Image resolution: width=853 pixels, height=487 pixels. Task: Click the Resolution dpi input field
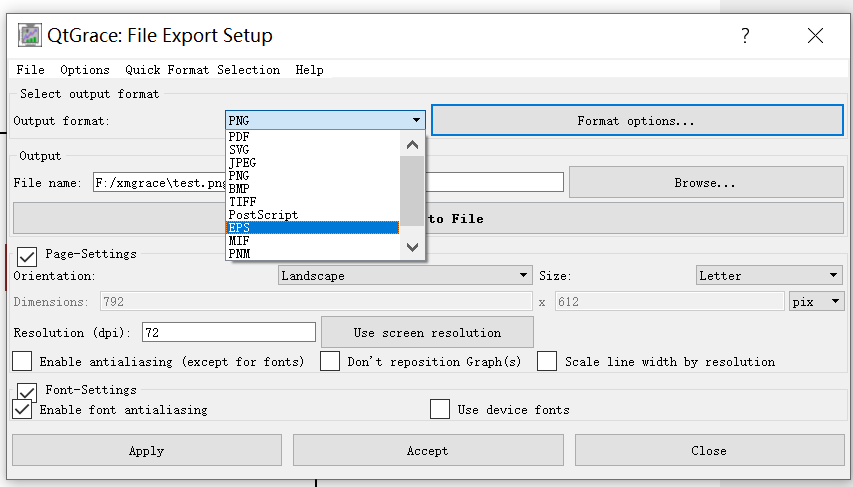(229, 332)
